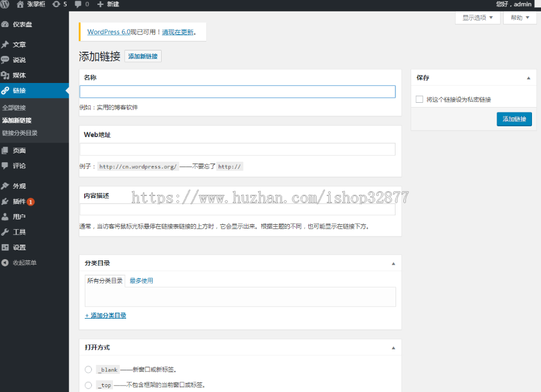The width and height of the screenshot is (541, 392).
Task: Select the _top radio button
Action: (x=88, y=385)
